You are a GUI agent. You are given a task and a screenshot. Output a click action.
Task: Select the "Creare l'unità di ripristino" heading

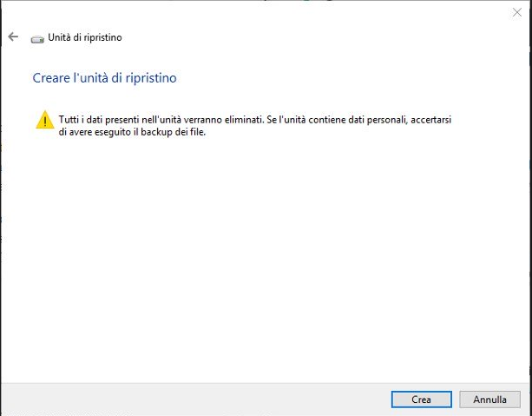point(104,78)
